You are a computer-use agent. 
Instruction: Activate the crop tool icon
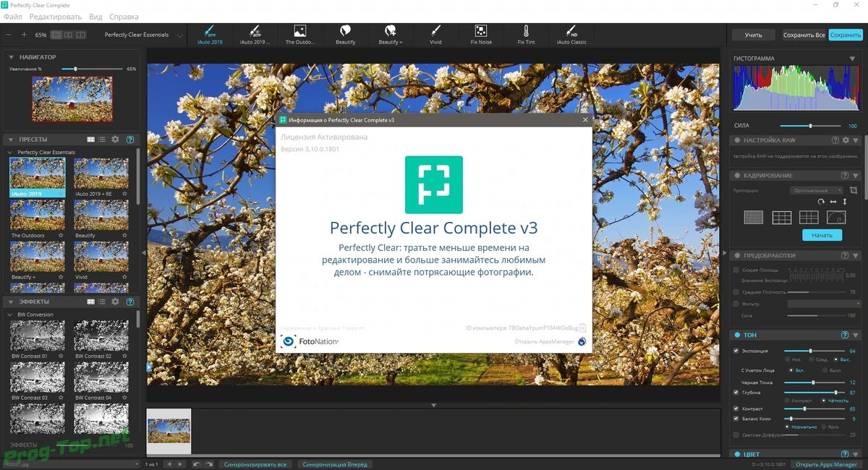click(x=854, y=190)
